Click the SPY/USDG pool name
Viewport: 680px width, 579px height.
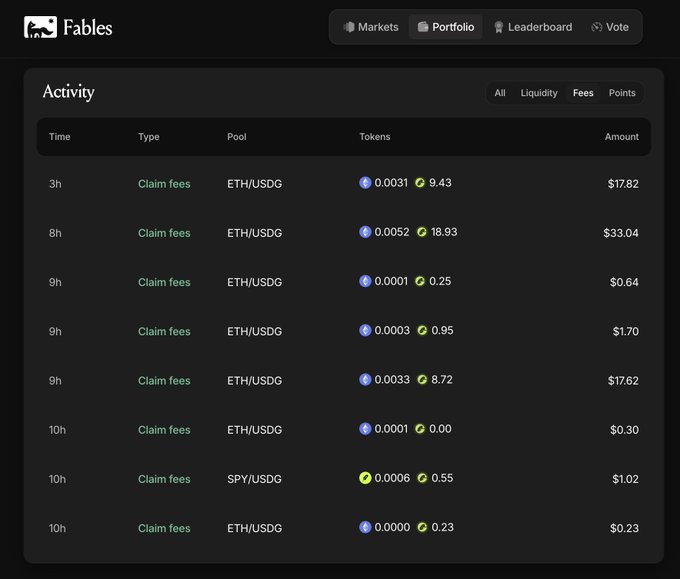[x=254, y=479]
